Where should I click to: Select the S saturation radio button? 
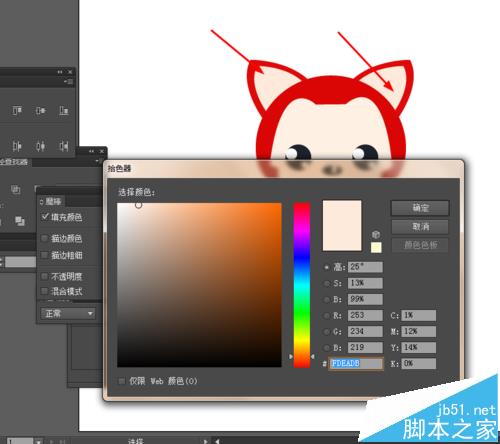tap(327, 283)
